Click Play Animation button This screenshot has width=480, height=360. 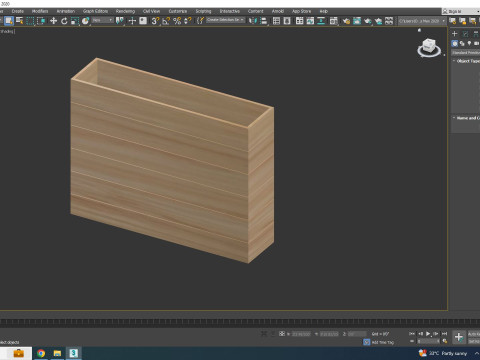coord(428,334)
